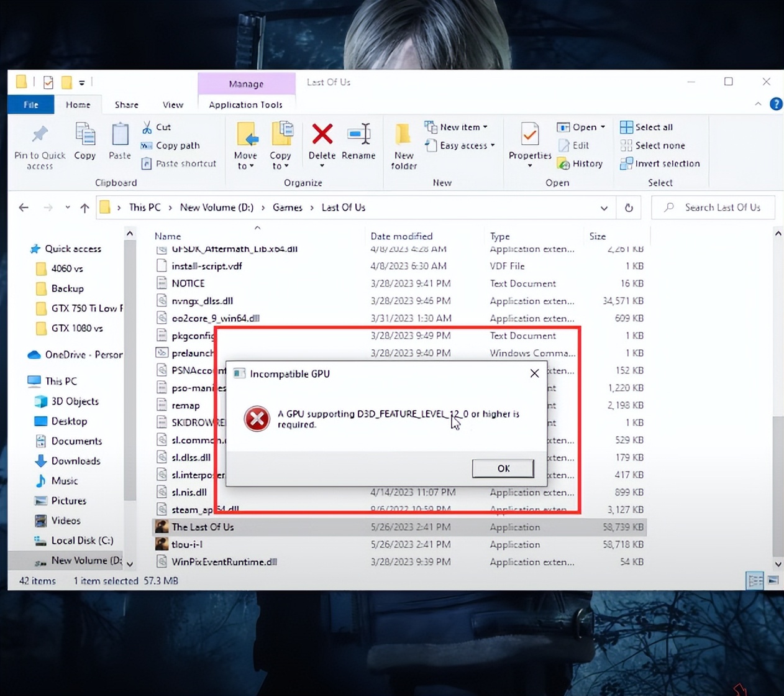This screenshot has width=784, height=696.
Task: Click Paste shortcut
Action: click(x=179, y=163)
